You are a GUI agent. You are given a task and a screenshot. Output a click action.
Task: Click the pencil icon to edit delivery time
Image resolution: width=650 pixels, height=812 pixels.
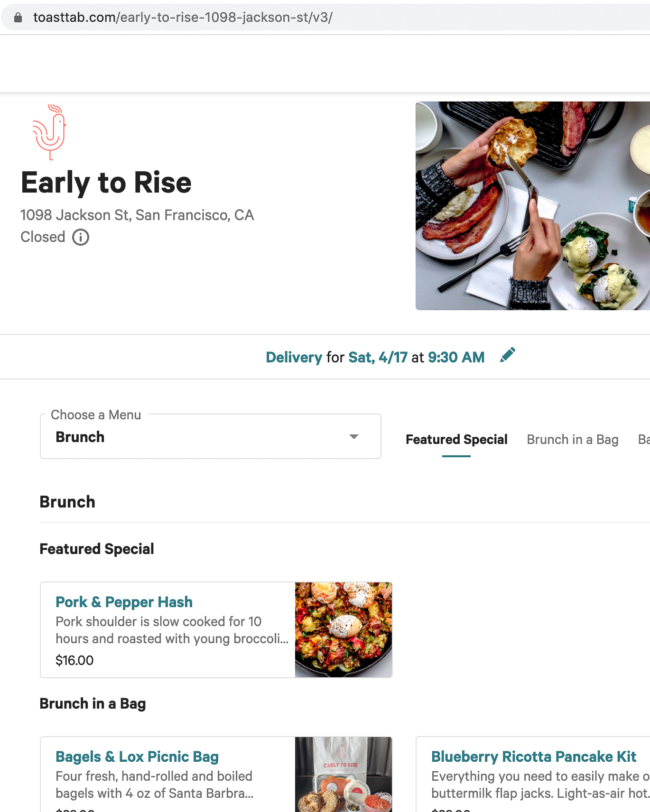point(507,356)
